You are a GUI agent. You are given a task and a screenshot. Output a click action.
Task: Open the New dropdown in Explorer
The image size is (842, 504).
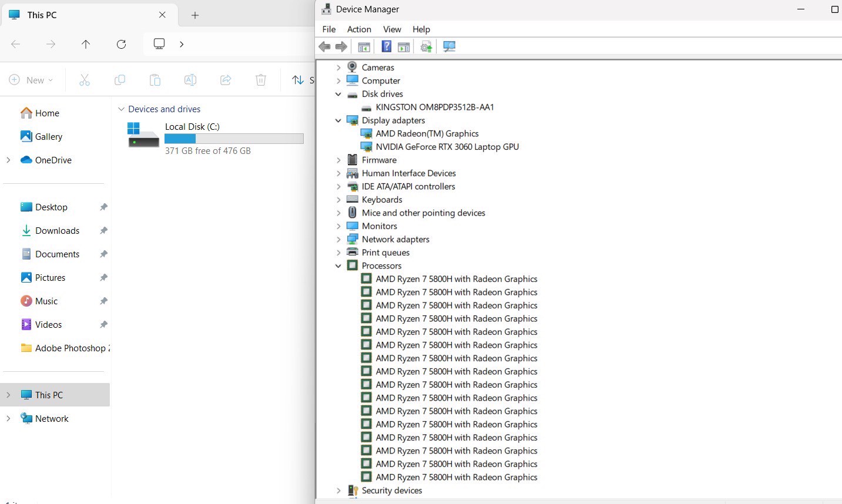[x=31, y=80]
